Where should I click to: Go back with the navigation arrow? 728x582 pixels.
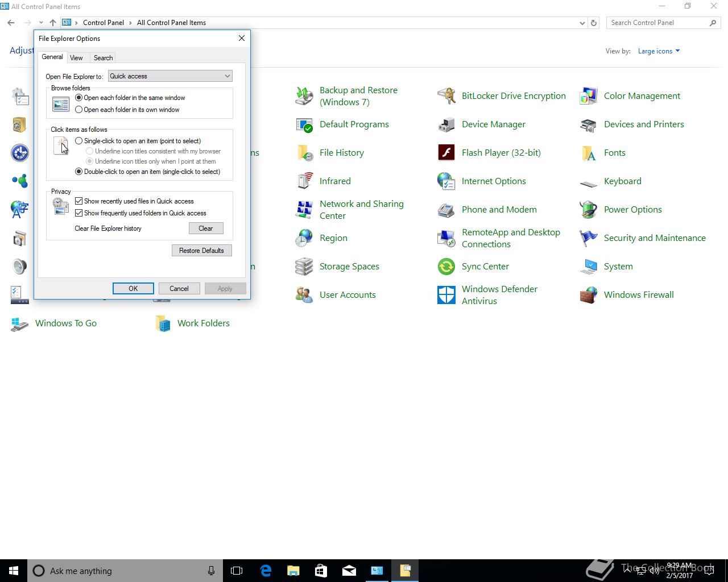click(11, 23)
